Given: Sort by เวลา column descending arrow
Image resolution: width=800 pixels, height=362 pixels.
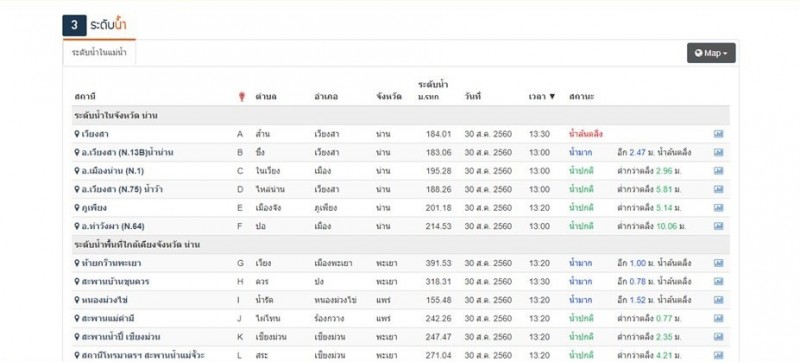Looking at the screenshot, I should pos(552,96).
